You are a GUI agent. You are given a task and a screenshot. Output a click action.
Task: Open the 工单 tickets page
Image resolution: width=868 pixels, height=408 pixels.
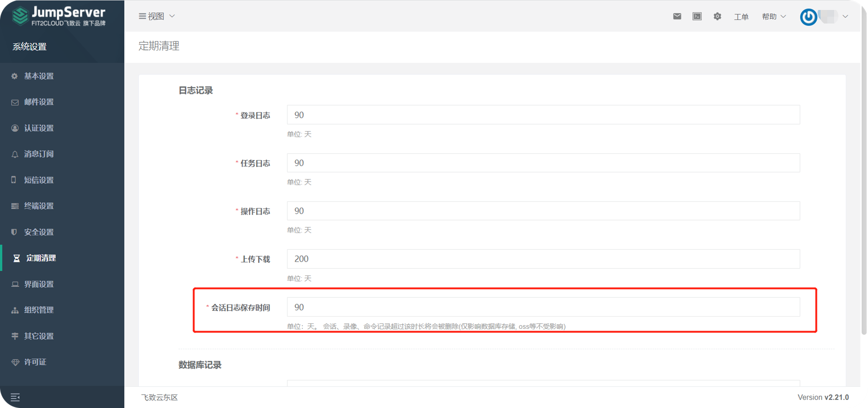coord(741,16)
